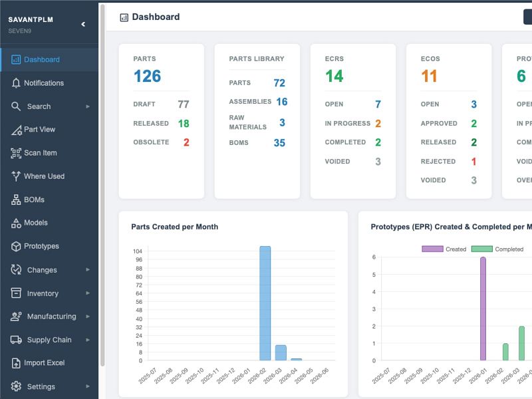This screenshot has width=532, height=399.
Task: Expand the Search submenu arrow
Action: [x=88, y=106]
